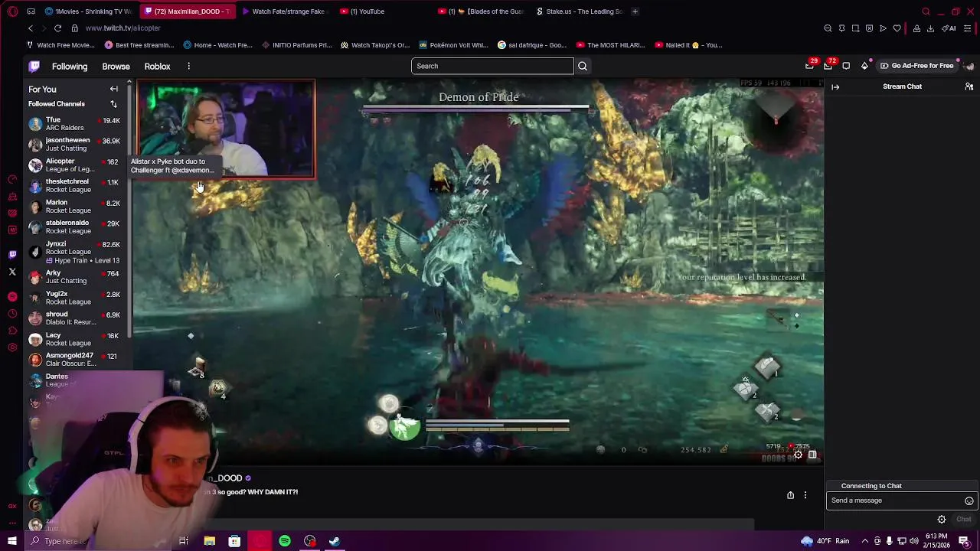Open Opera easy setup menu
This screenshot has width=980, height=551.
tap(968, 28)
